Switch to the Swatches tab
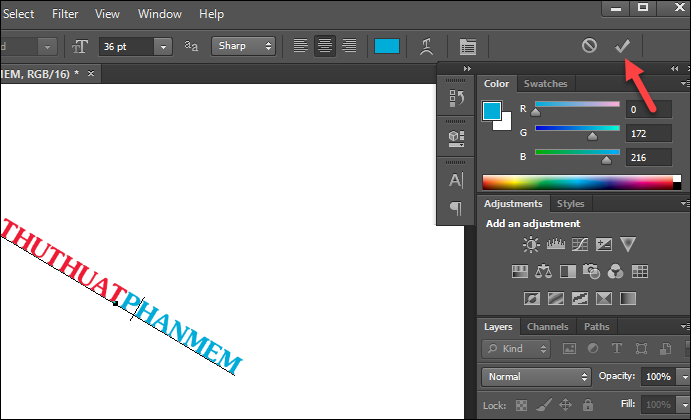Screen dimensions: 691x420 (545, 84)
